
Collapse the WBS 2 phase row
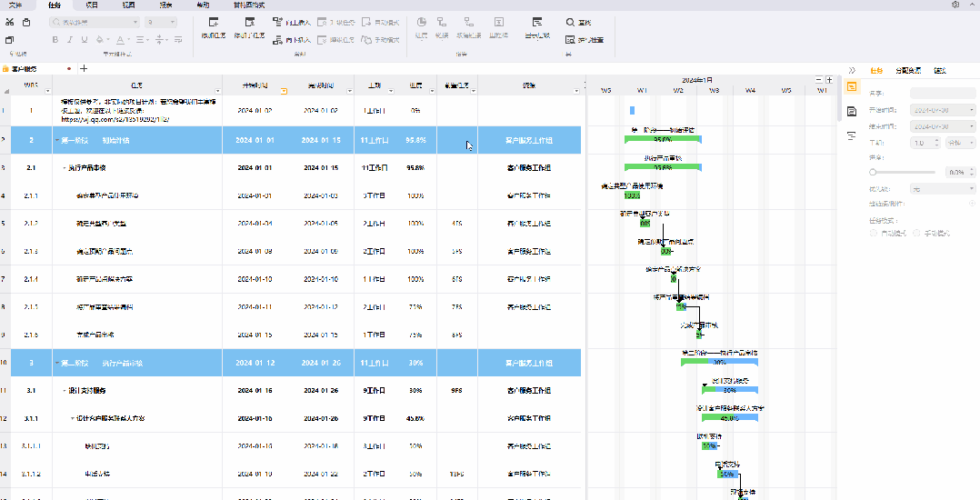click(x=57, y=141)
